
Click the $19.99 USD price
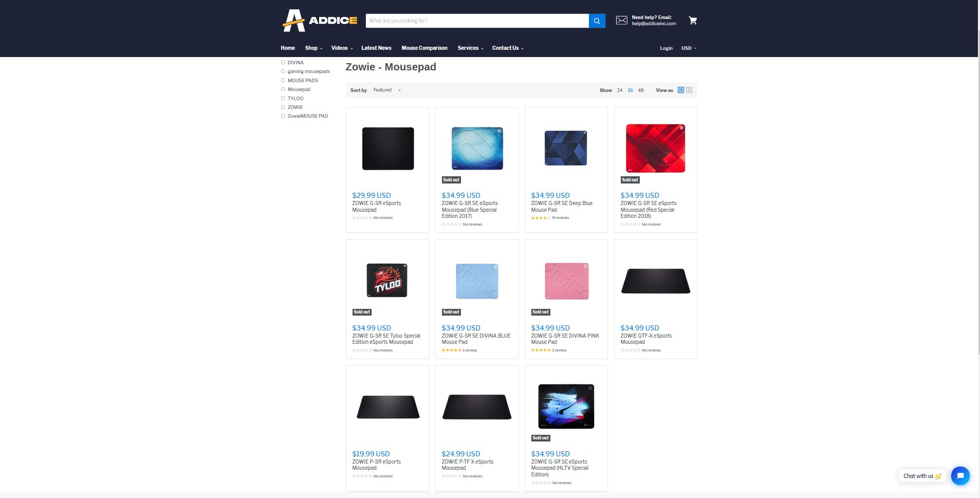[x=371, y=454]
